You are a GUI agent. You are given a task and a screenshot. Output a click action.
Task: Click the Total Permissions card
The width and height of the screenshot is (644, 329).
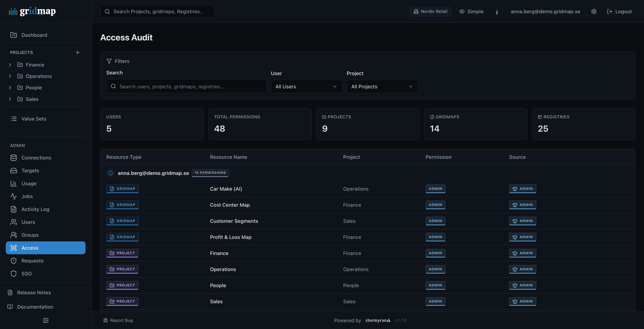260,124
